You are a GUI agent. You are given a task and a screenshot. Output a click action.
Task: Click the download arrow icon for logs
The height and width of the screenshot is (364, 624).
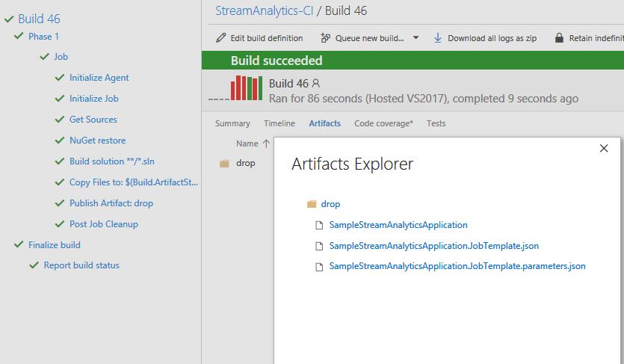click(438, 38)
